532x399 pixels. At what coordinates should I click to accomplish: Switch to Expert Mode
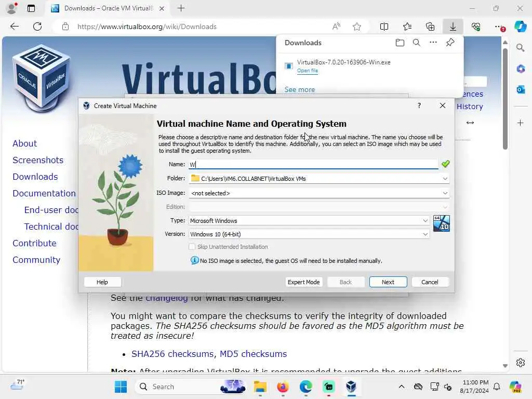[x=303, y=282]
